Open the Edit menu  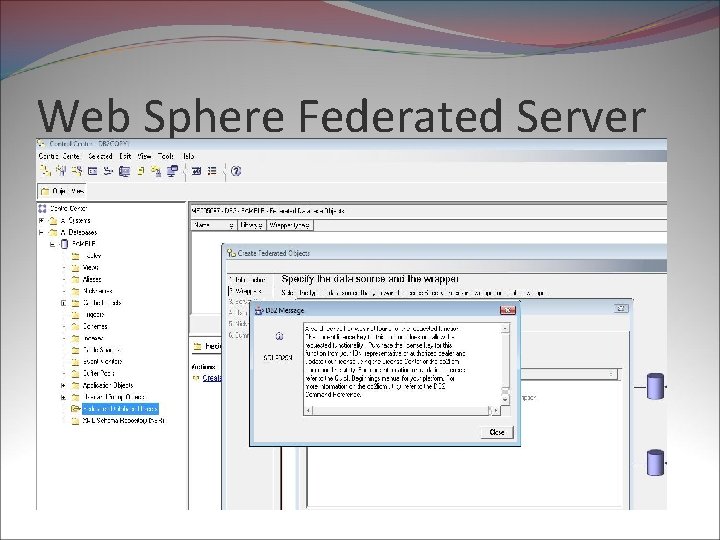(125, 156)
